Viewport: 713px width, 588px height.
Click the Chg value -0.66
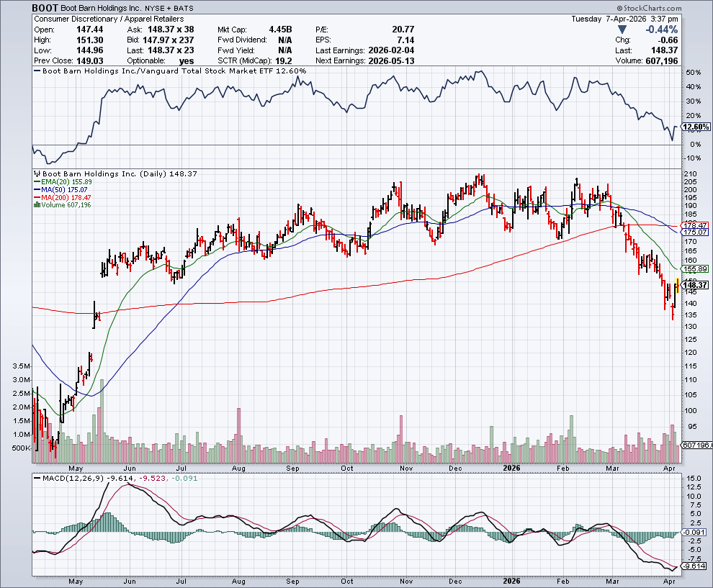(668, 40)
